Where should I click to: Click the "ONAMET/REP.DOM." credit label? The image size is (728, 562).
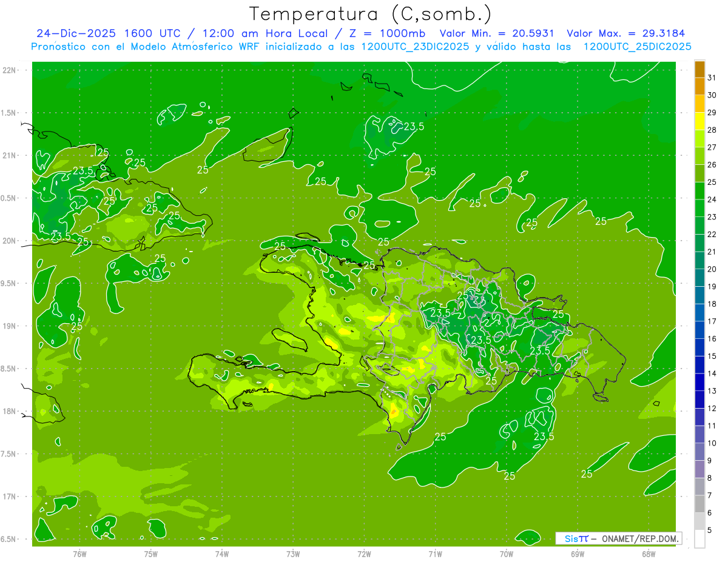pyautogui.click(x=641, y=538)
